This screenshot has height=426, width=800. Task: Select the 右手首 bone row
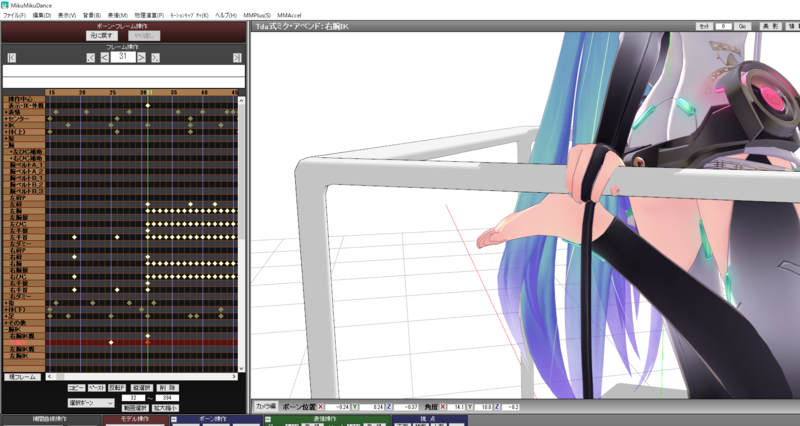24,290
